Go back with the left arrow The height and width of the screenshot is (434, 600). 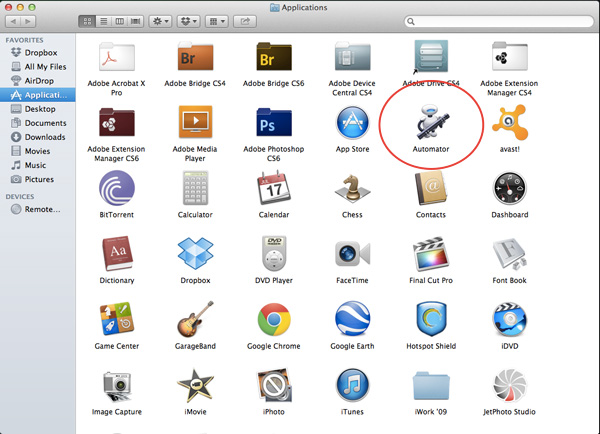coord(13,21)
